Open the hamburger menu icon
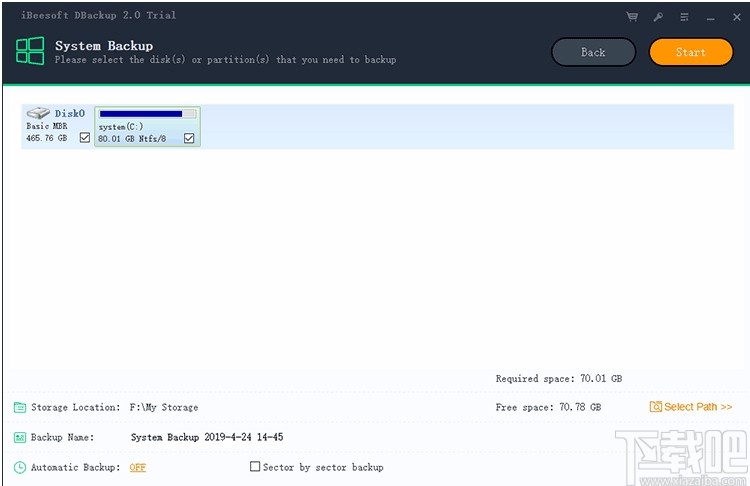Image resolution: width=750 pixels, height=486 pixels. click(x=684, y=17)
